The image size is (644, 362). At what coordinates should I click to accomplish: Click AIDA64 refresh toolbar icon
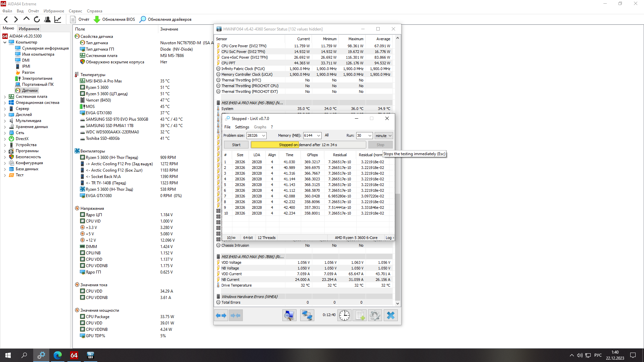click(x=37, y=19)
